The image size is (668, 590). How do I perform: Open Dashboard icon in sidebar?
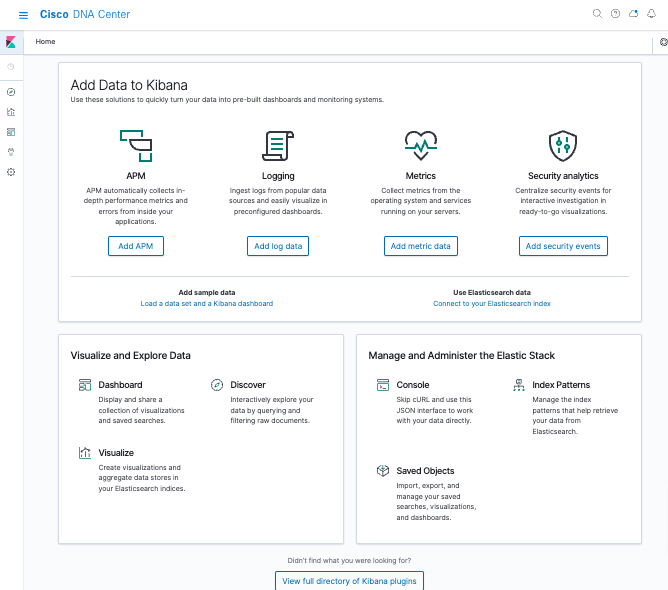point(11,132)
